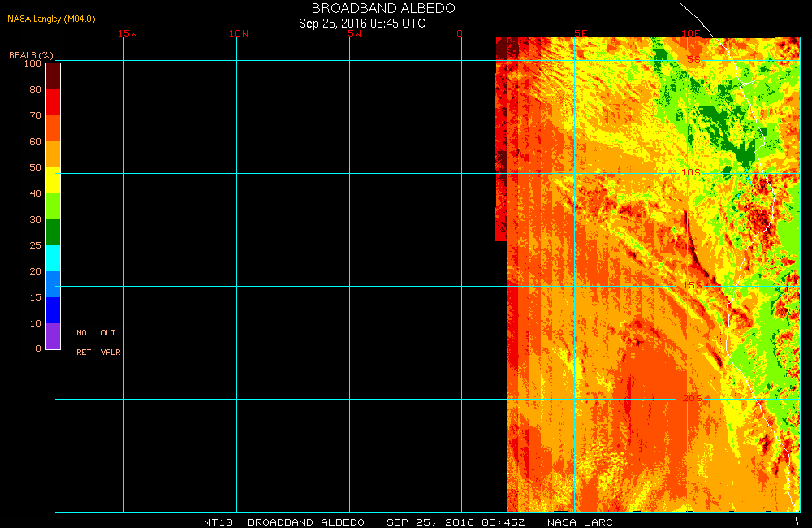Choose the dark blue 10-15% legend swatch

(53, 310)
